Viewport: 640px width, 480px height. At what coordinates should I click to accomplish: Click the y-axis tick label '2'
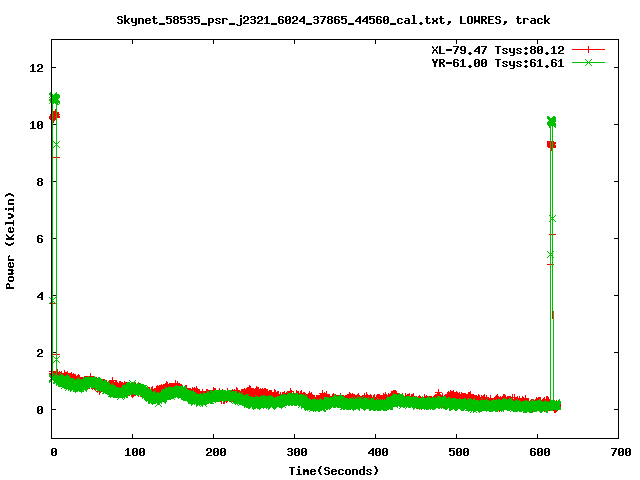[40, 353]
